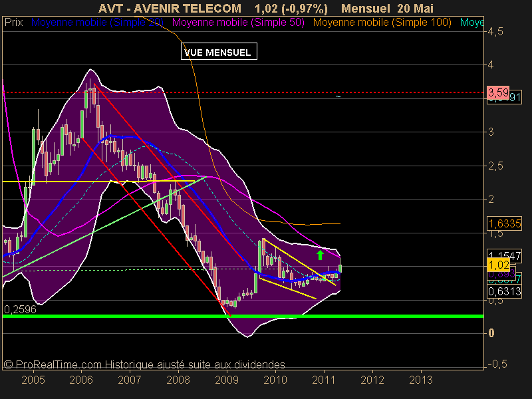Click the 2008 label on time axis
Screen dimensions: 532x399
click(x=178, y=380)
